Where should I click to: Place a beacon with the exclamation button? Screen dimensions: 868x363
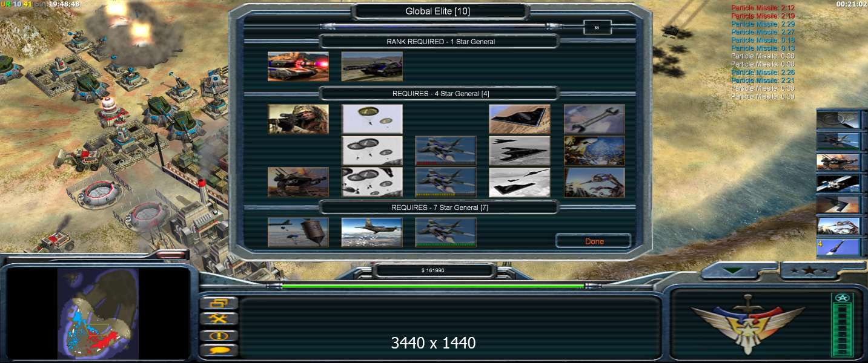[219, 335]
